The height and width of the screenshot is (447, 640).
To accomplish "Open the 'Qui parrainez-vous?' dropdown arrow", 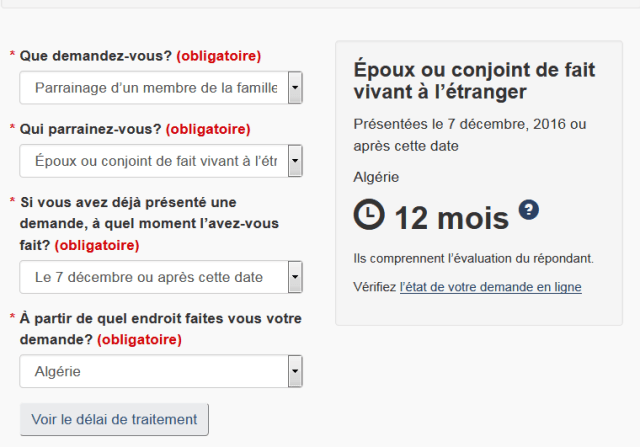I will [x=295, y=161].
